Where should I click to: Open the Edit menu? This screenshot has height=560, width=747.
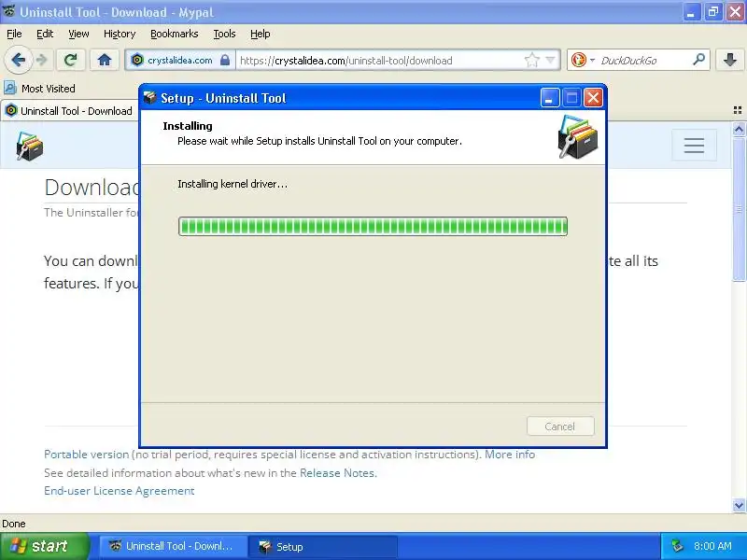click(x=45, y=34)
